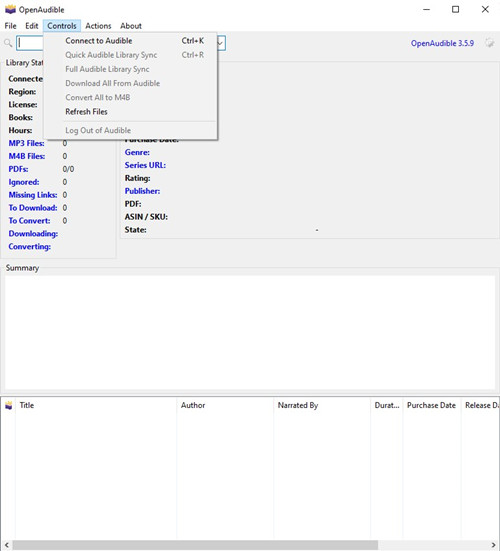
Task: Select Refresh Files menu entry
Action: (x=130, y=112)
